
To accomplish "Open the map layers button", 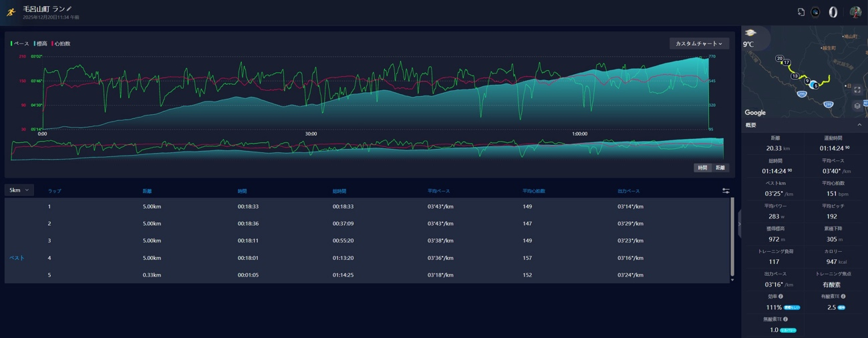I will 857,106.
